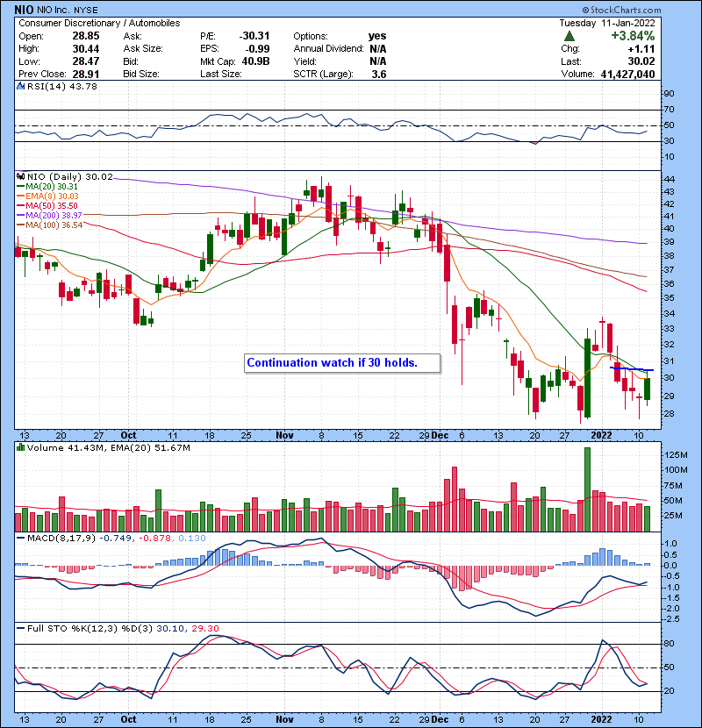
Task: Click the MACD histogram value 0.130
Action: [191, 539]
